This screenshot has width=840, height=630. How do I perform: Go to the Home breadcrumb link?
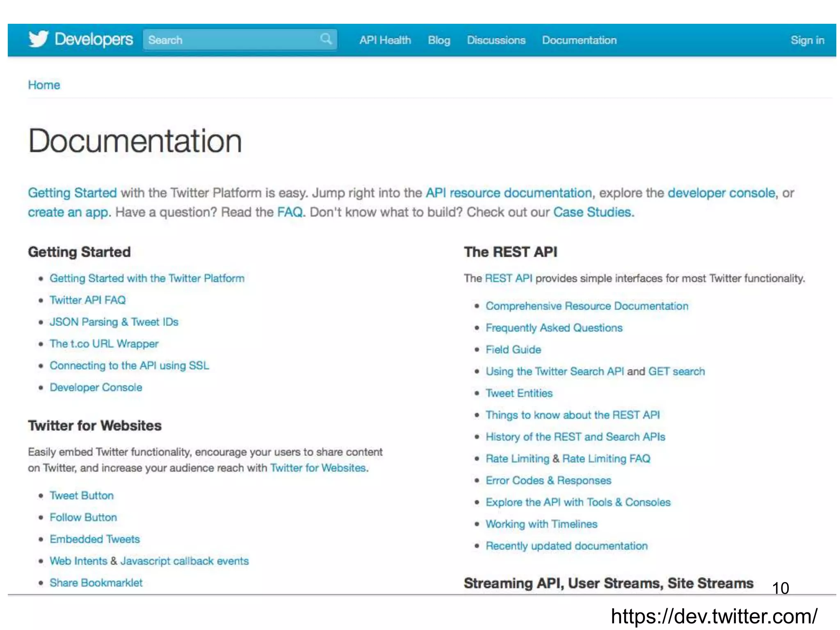click(x=44, y=85)
